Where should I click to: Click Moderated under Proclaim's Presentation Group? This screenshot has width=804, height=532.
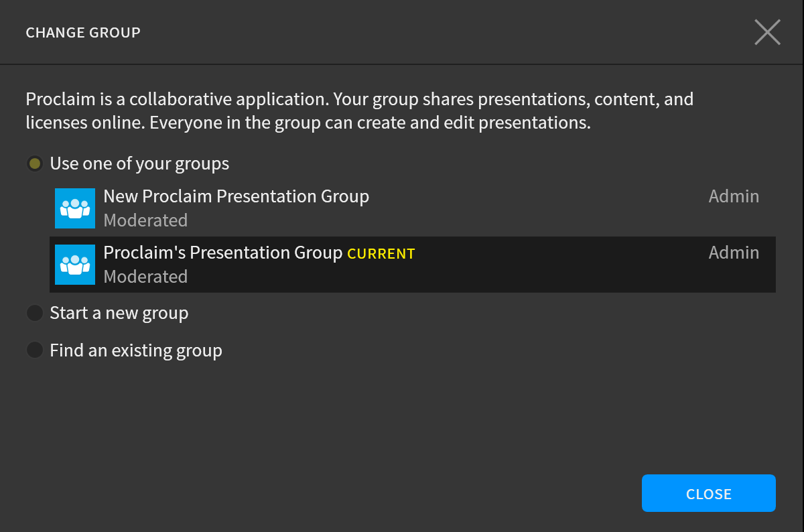click(x=145, y=277)
